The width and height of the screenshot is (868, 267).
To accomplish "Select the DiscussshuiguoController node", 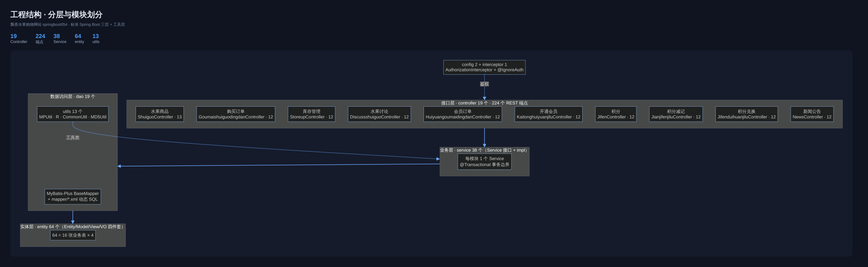I will point(379,114).
